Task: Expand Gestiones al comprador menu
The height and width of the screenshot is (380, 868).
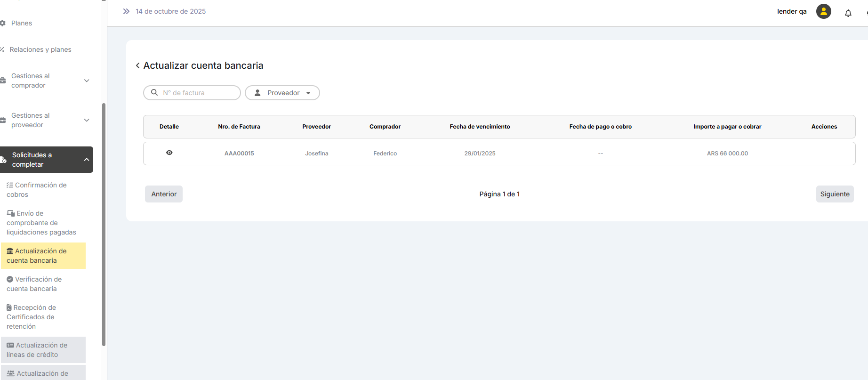Action: coord(87,81)
